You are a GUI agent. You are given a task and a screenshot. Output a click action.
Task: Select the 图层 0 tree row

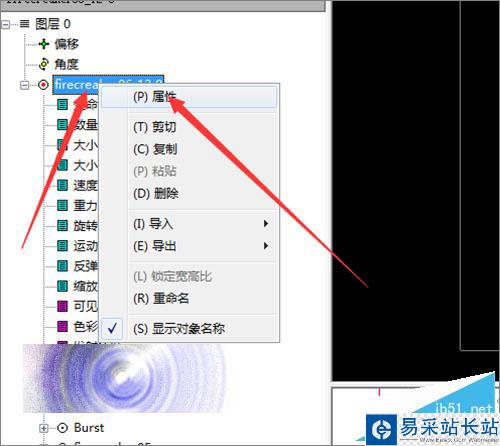tap(53, 24)
